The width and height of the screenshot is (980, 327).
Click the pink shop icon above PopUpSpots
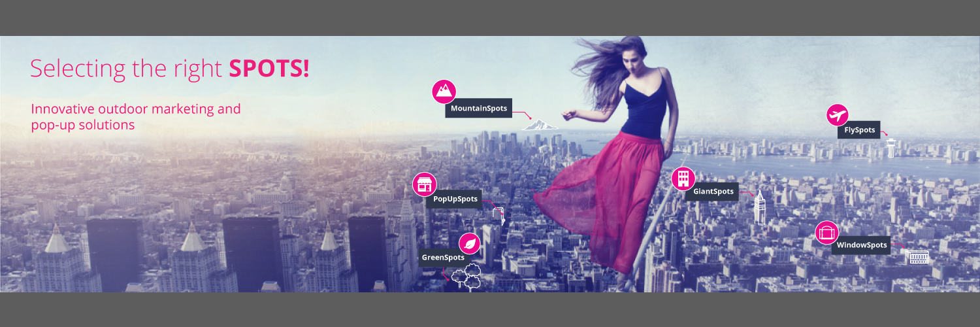click(x=424, y=184)
